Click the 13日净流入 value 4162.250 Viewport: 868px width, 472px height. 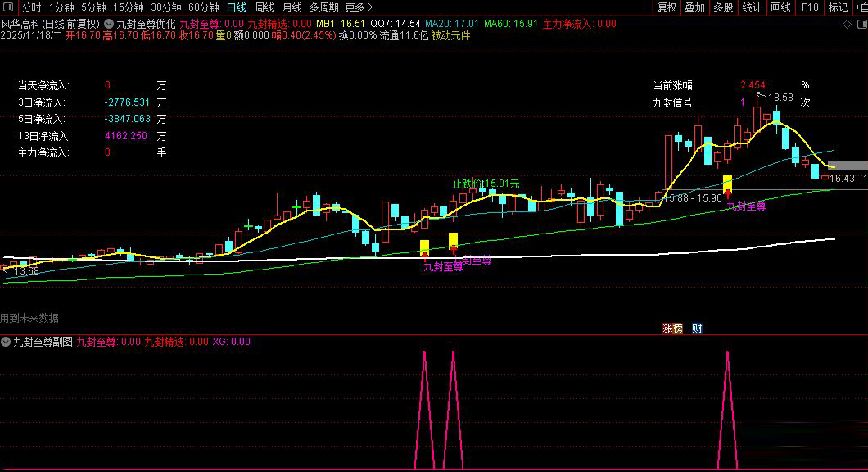coord(125,136)
